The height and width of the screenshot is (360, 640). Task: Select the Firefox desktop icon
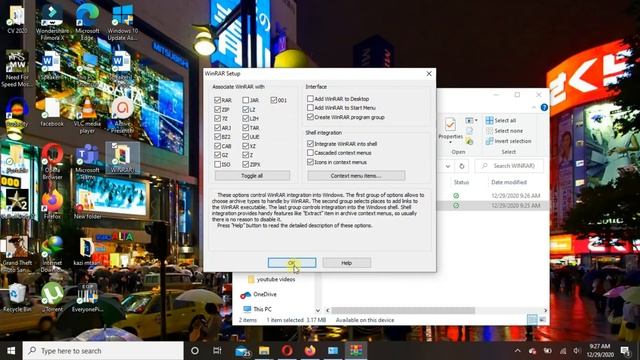(x=52, y=205)
